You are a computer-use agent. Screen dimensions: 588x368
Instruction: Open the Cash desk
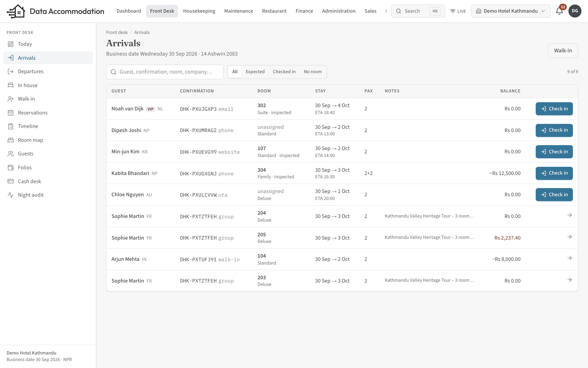click(48, 181)
